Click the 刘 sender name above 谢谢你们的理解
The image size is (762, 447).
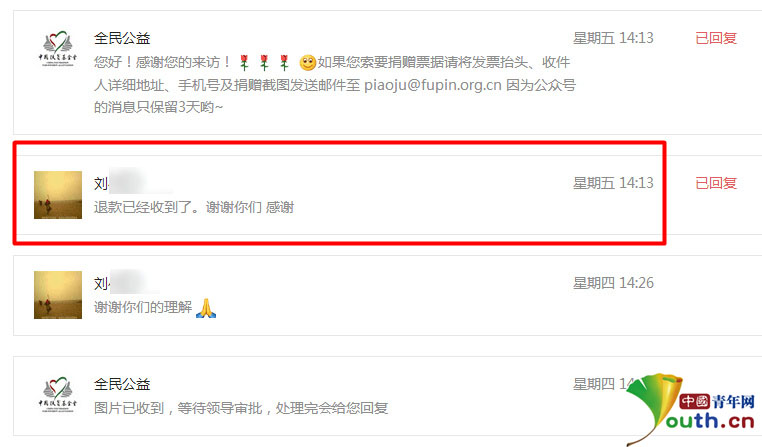coord(101,283)
